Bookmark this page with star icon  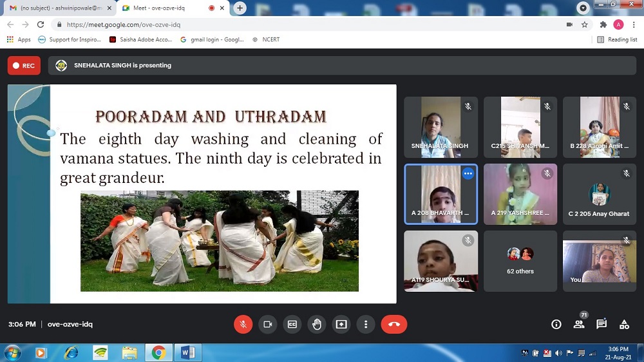pos(585,24)
